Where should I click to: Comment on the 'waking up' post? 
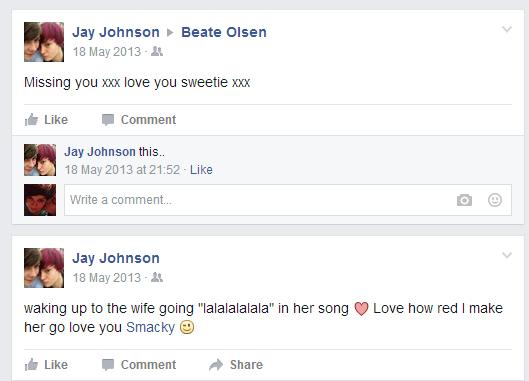click(x=139, y=365)
